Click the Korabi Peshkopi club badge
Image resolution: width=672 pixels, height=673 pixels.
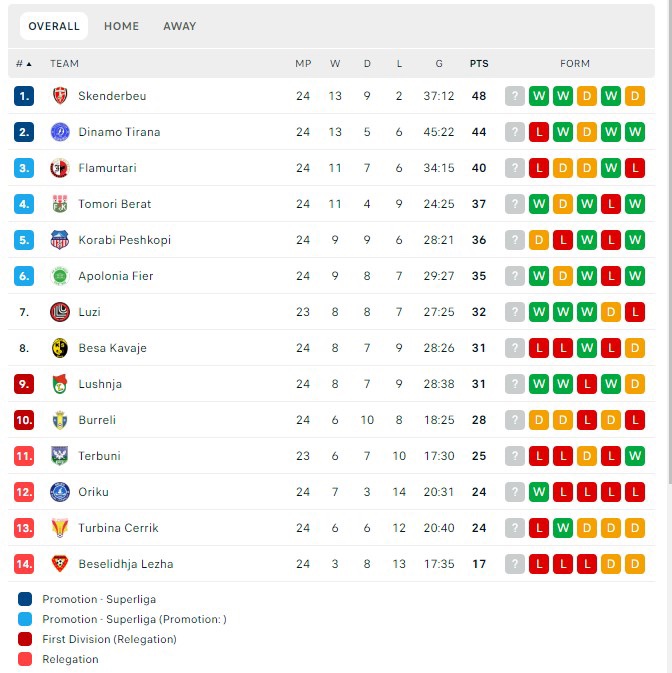(x=60, y=240)
